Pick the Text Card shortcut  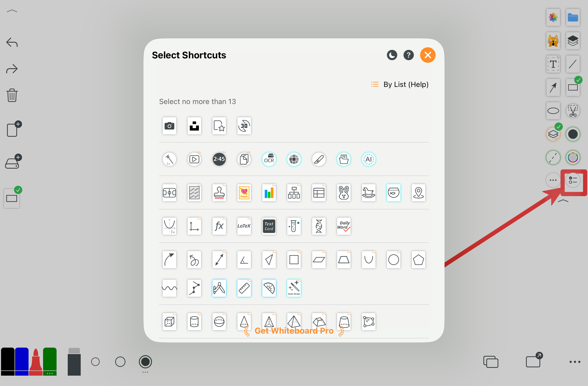point(269,226)
